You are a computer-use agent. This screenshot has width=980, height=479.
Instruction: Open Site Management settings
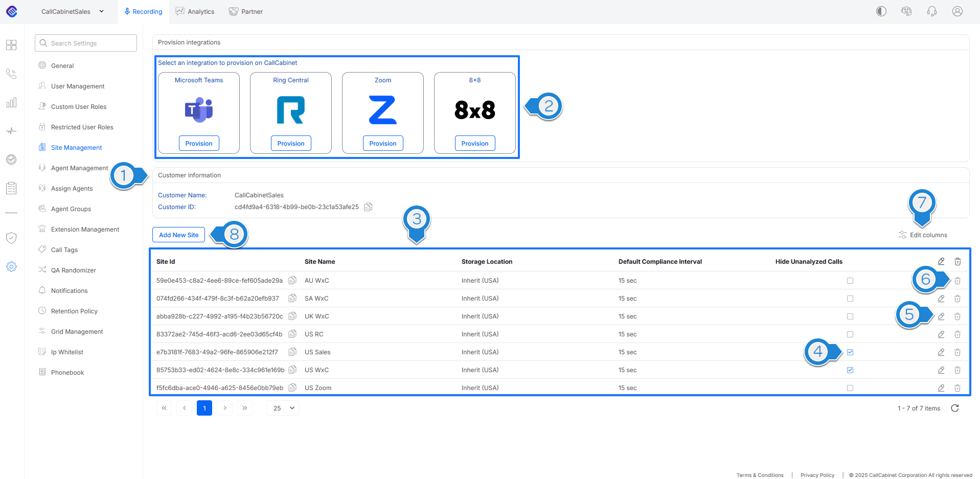pos(77,148)
